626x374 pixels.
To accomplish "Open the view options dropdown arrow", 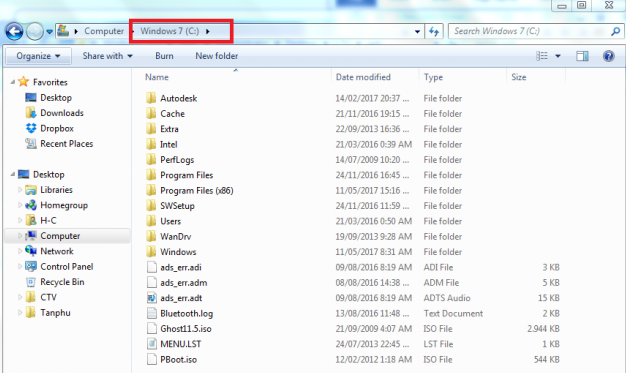I will coord(558,56).
